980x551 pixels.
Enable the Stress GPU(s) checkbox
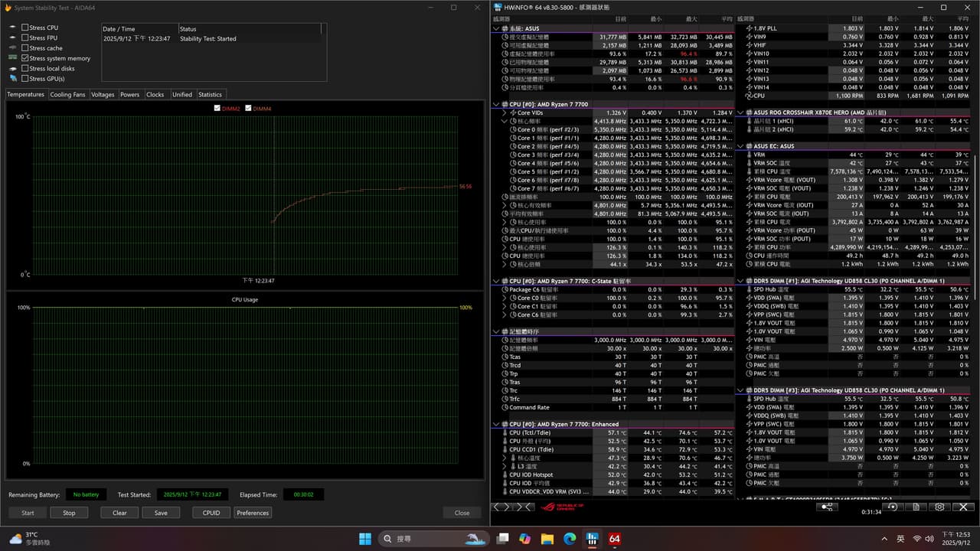tap(24, 79)
